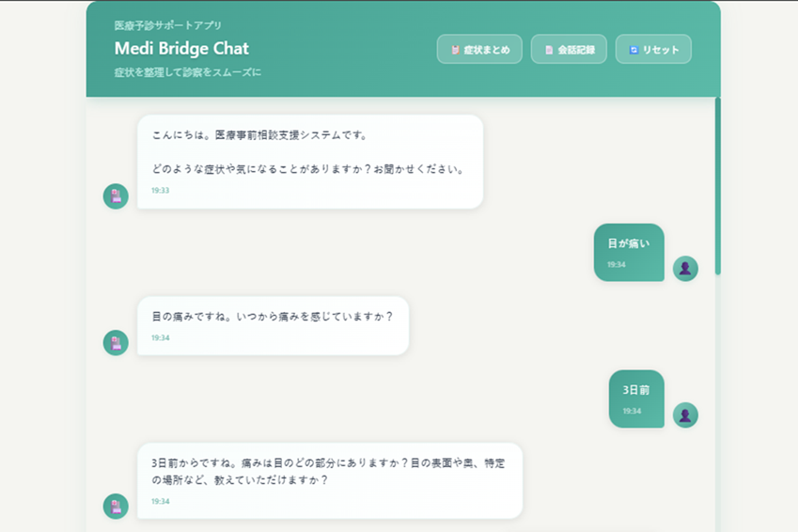Click the user avatar next to 3日前

tap(685, 415)
